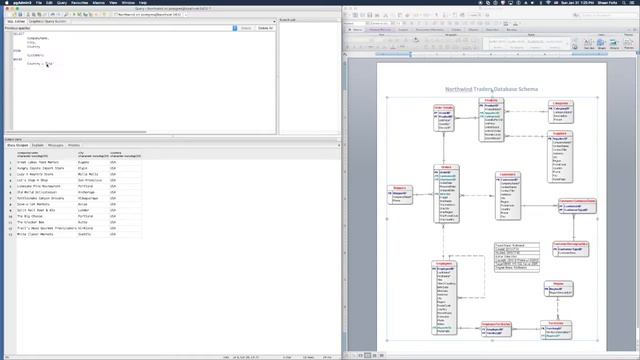Select the Seattle city cell
This screenshot has width=640, height=360.
point(93,234)
